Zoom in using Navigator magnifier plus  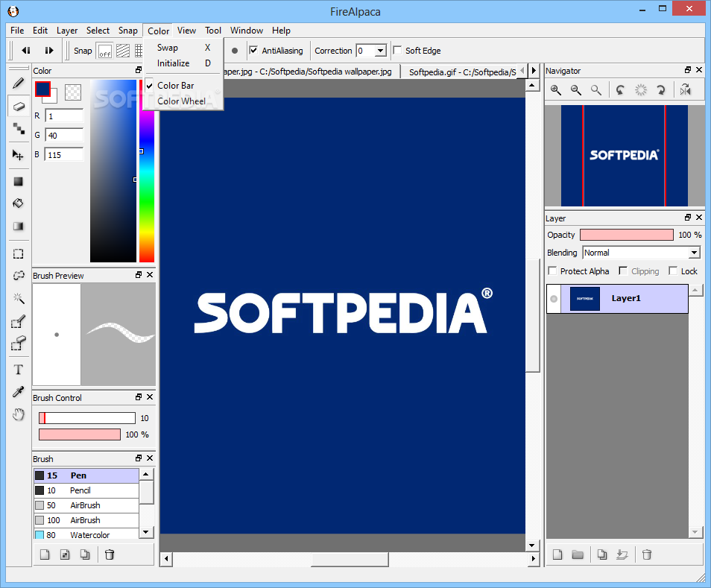(556, 90)
